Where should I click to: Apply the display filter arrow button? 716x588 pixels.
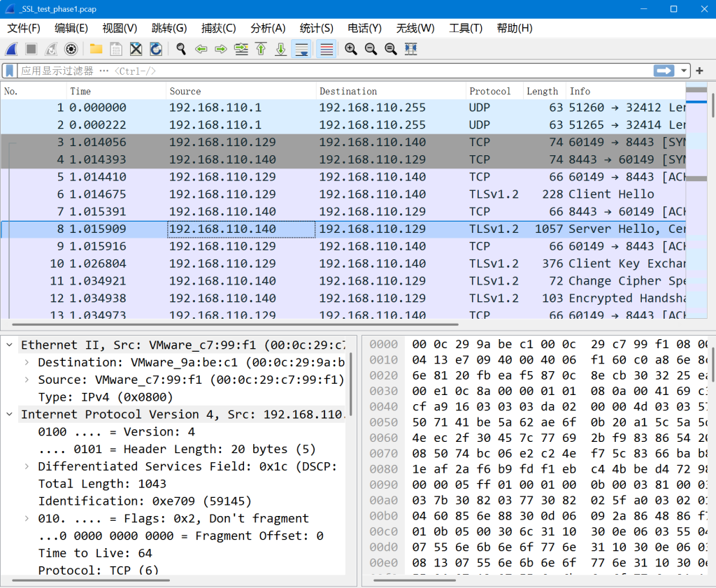pos(664,71)
